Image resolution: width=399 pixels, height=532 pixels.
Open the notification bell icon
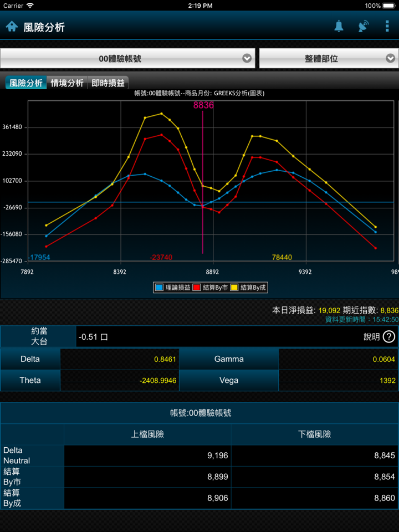(x=339, y=26)
